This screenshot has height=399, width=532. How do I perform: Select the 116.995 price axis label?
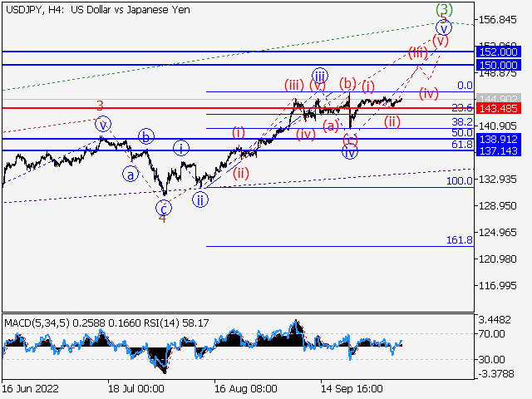coord(497,286)
